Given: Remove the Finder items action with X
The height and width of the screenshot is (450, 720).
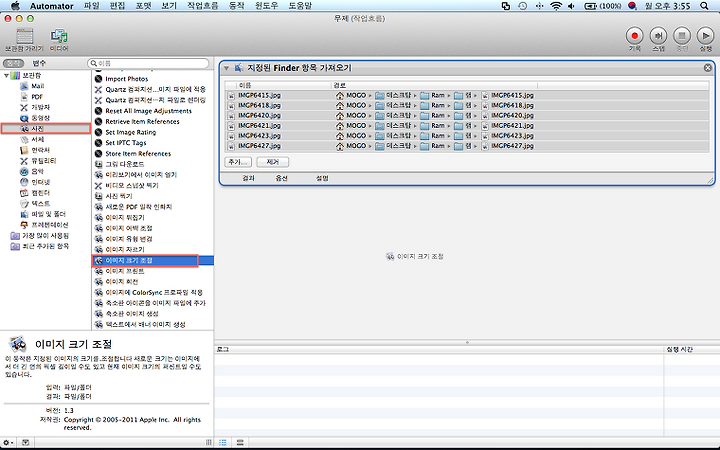Looking at the screenshot, I should [x=708, y=68].
